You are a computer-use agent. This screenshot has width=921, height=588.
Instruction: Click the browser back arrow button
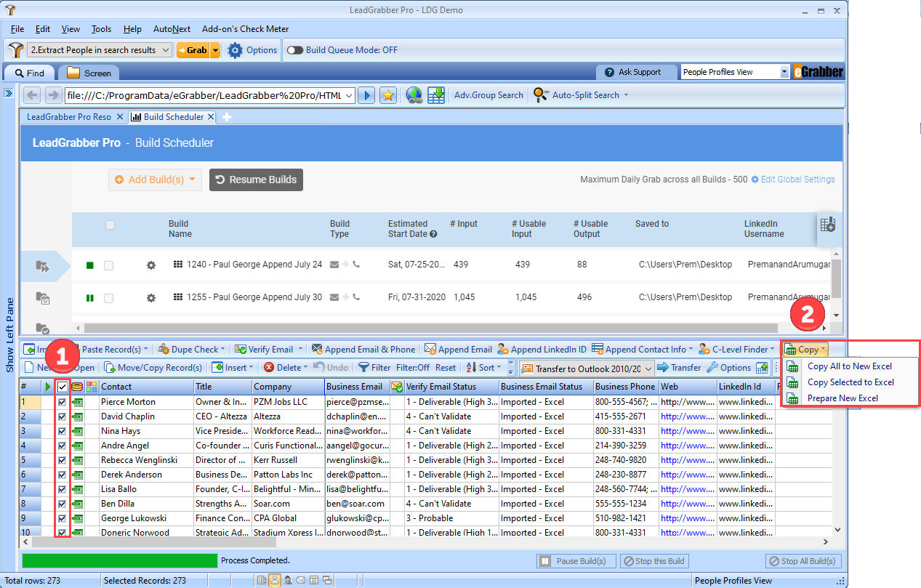point(32,95)
